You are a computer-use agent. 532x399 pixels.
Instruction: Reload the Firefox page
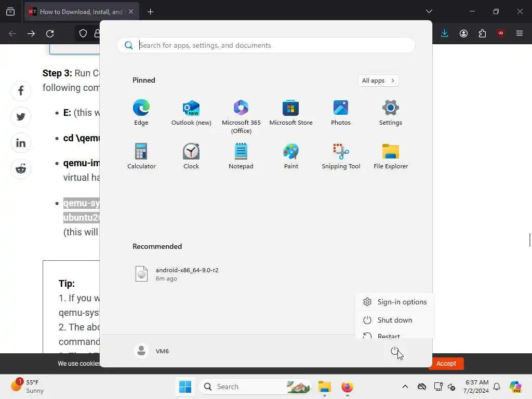click(50, 33)
